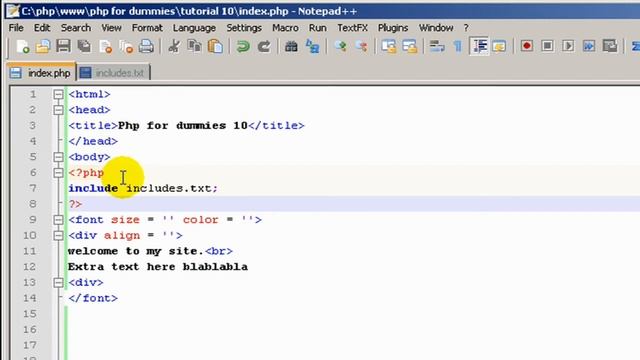Collapse the head fold at line 2
Screen dimensions: 640x360
pyautogui.click(x=58, y=110)
